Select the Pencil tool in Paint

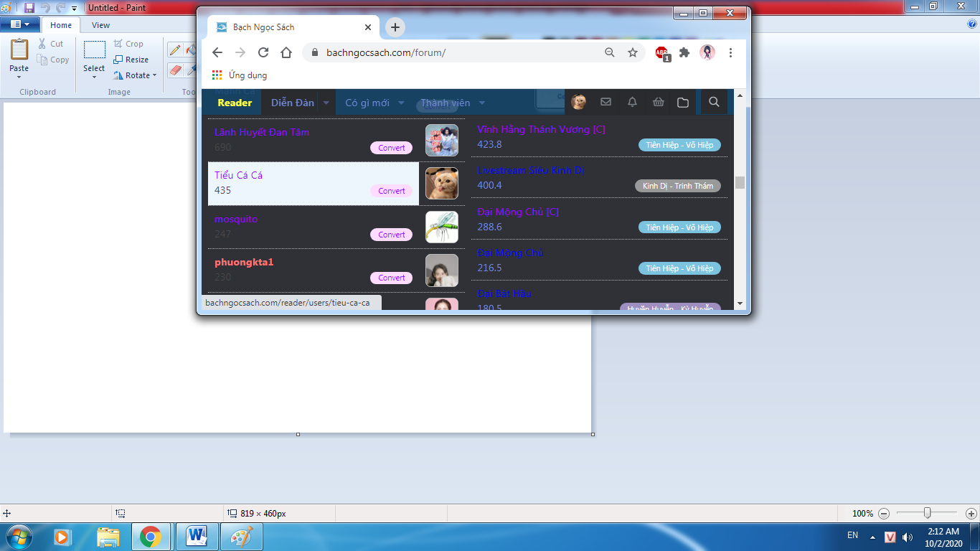(174, 50)
